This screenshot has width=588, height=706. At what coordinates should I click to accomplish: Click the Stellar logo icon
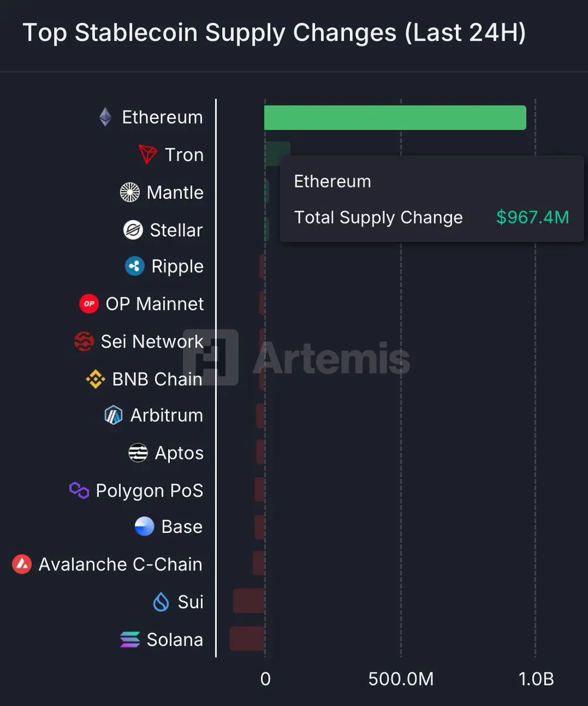click(x=133, y=230)
